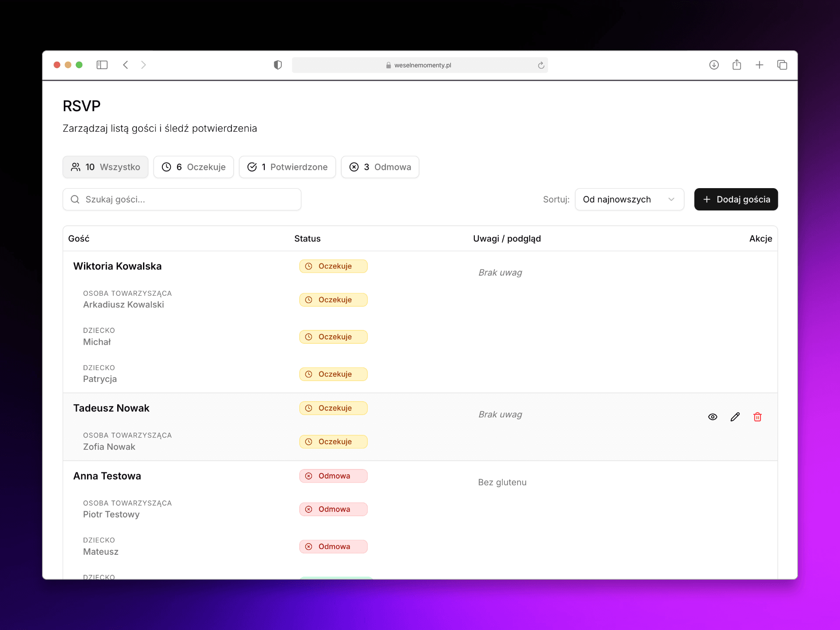The height and width of the screenshot is (630, 840).
Task: Click the Gość column header
Action: click(x=79, y=238)
